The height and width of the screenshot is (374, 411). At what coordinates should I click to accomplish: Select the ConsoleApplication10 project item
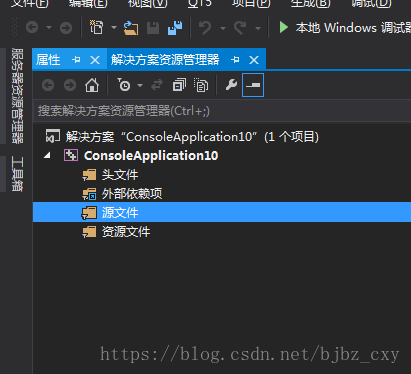click(151, 156)
